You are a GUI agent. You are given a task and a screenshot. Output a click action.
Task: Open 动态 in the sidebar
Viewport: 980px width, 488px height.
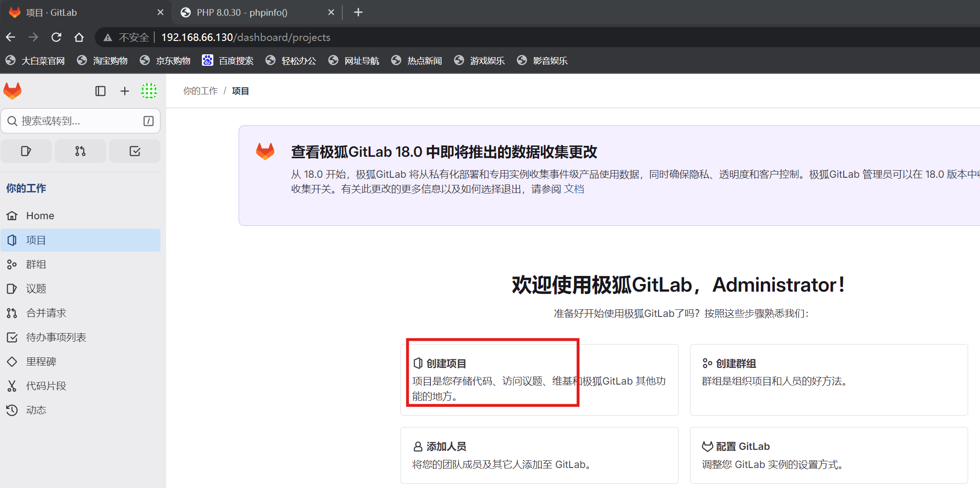coord(80,410)
